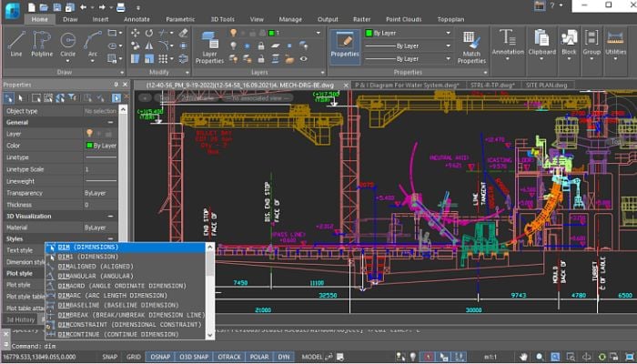Select DIMCONTINUE (CONTINUE DIMENSION) suggestion
This screenshot has width=637, height=364.
tap(126, 334)
